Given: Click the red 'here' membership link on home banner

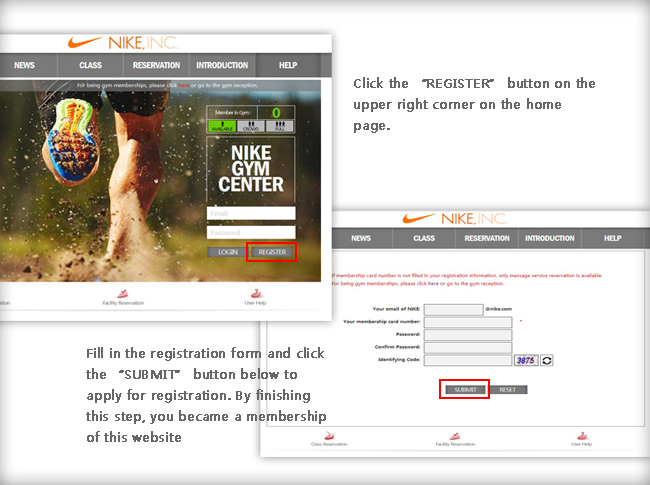Looking at the screenshot, I should click(184, 85).
